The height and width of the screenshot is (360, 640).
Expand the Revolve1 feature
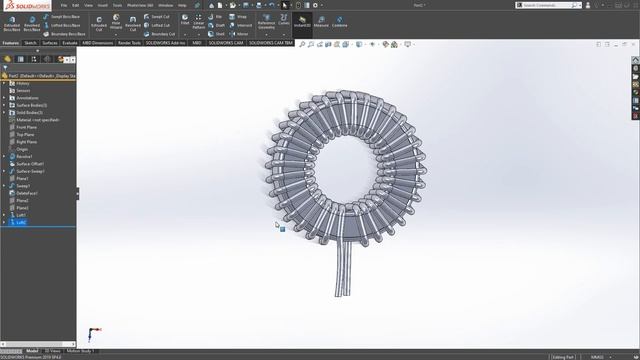pyautogui.click(x=4, y=156)
